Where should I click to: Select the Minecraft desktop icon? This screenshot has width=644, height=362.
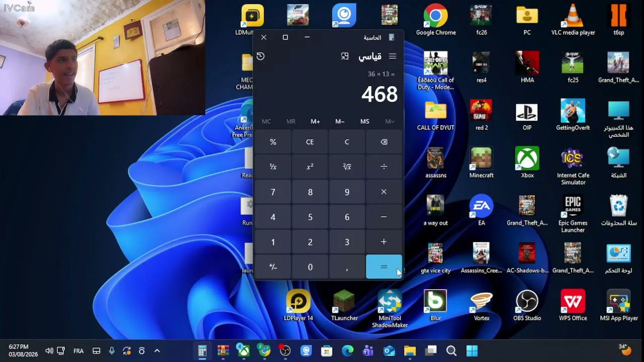481,163
